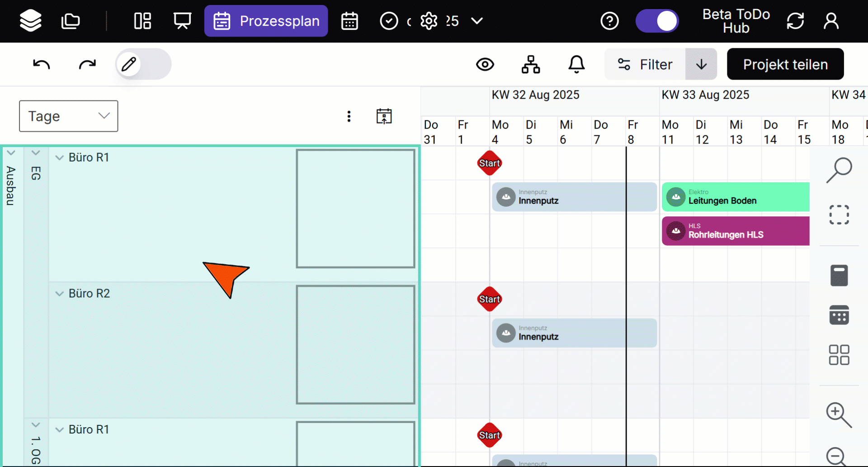Toggle the pencil edit mode switch
The width and height of the screenshot is (868, 467).
coord(143,64)
